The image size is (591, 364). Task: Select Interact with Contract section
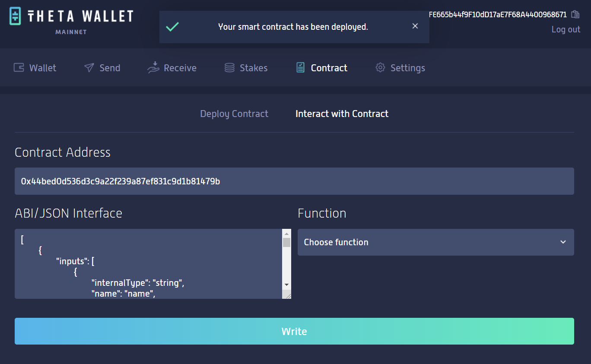click(342, 114)
